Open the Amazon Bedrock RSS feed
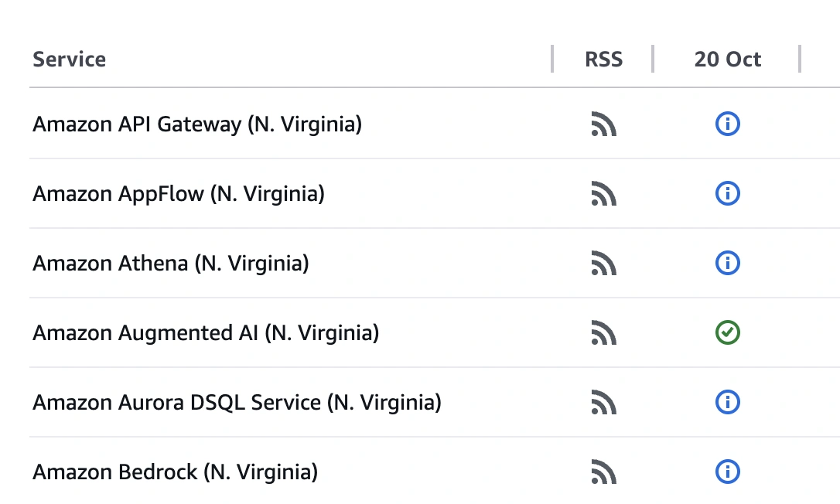This screenshot has width=840, height=504. (x=604, y=472)
